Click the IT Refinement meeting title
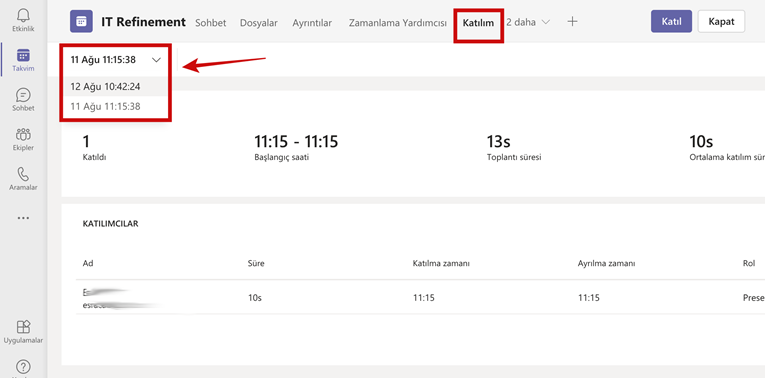Viewport: 765px width, 378px height. point(143,22)
